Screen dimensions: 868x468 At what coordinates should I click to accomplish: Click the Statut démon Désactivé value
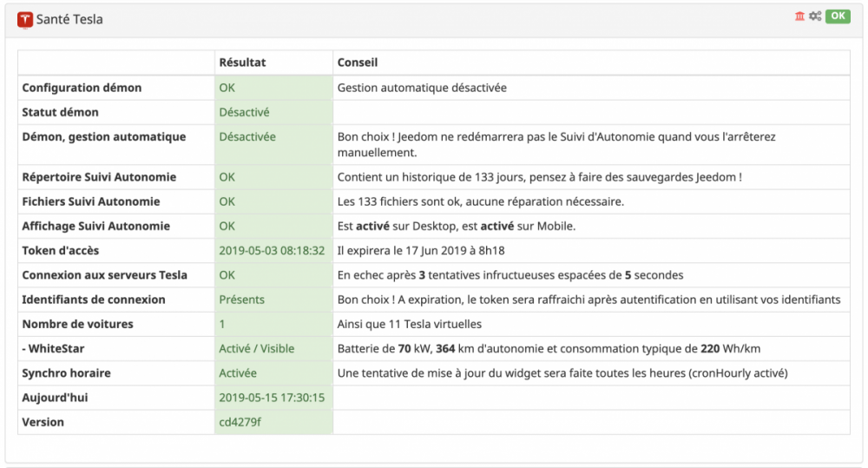pyautogui.click(x=244, y=112)
